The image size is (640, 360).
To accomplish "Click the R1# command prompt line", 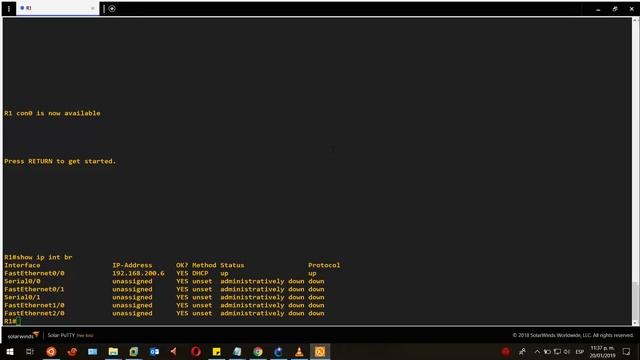I will (12, 321).
